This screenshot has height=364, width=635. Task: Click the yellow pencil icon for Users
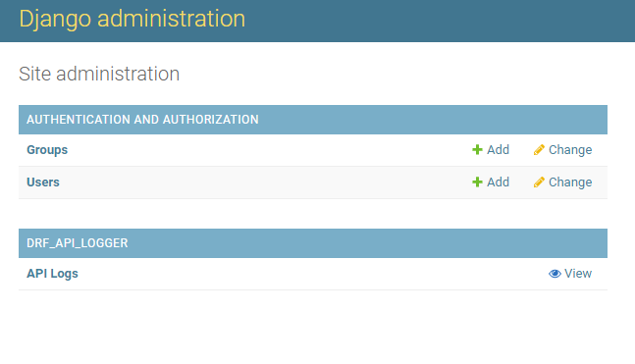pos(539,182)
